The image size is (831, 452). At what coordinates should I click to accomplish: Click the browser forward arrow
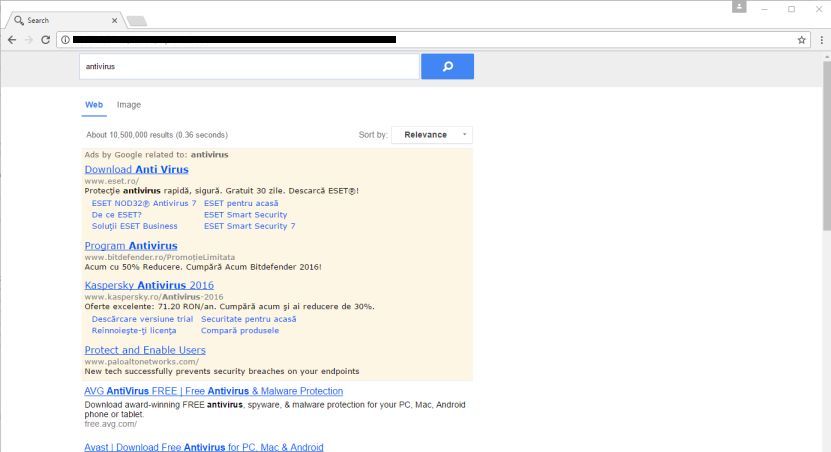point(29,40)
